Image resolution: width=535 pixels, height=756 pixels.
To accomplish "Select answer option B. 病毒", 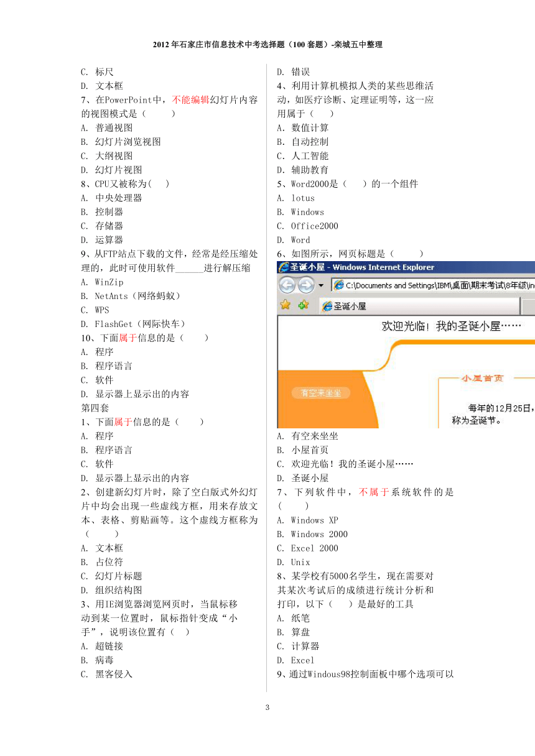I will pyautogui.click(x=97, y=660).
